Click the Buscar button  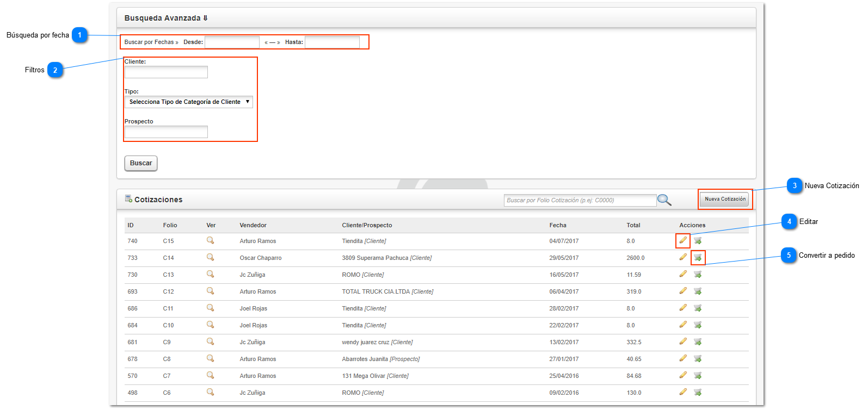click(x=141, y=163)
